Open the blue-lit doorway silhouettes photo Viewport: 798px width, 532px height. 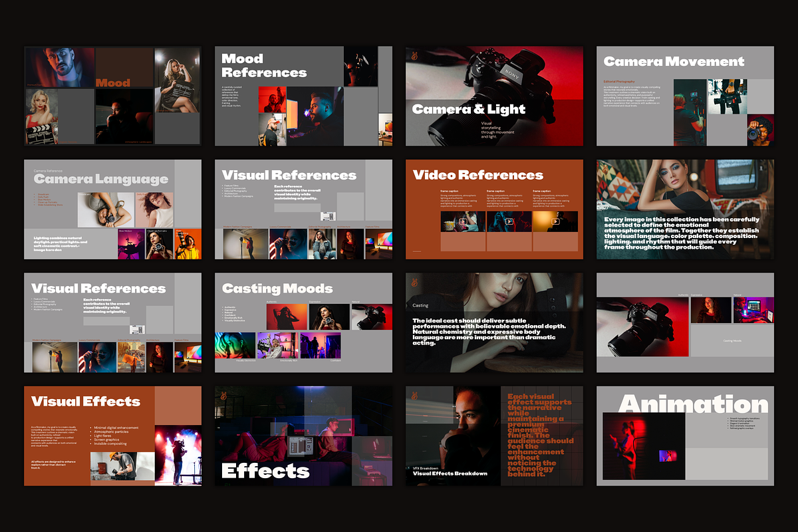(321, 346)
